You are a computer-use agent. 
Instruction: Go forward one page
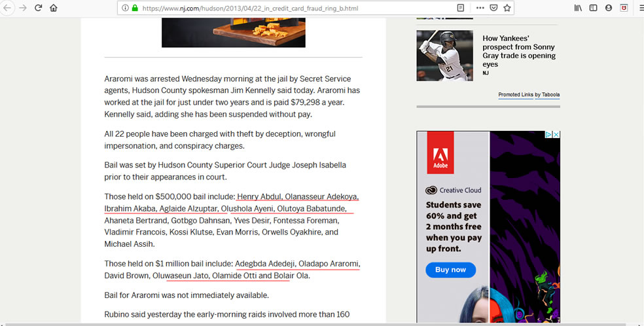point(23,8)
